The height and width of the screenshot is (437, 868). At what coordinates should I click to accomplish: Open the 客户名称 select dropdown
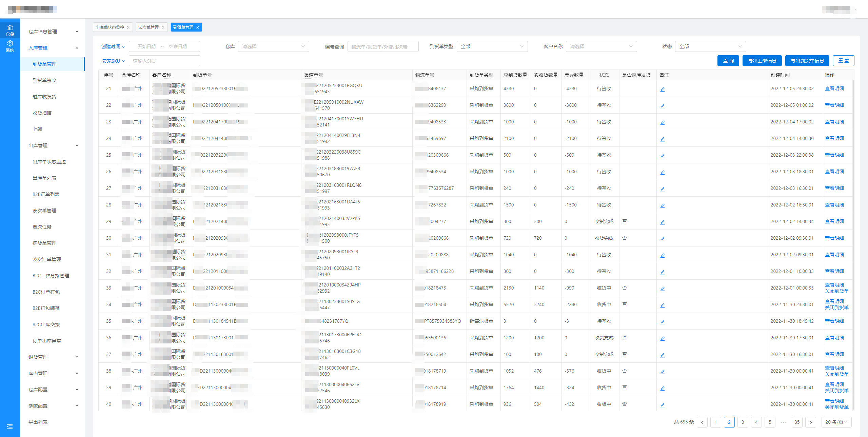tap(601, 46)
